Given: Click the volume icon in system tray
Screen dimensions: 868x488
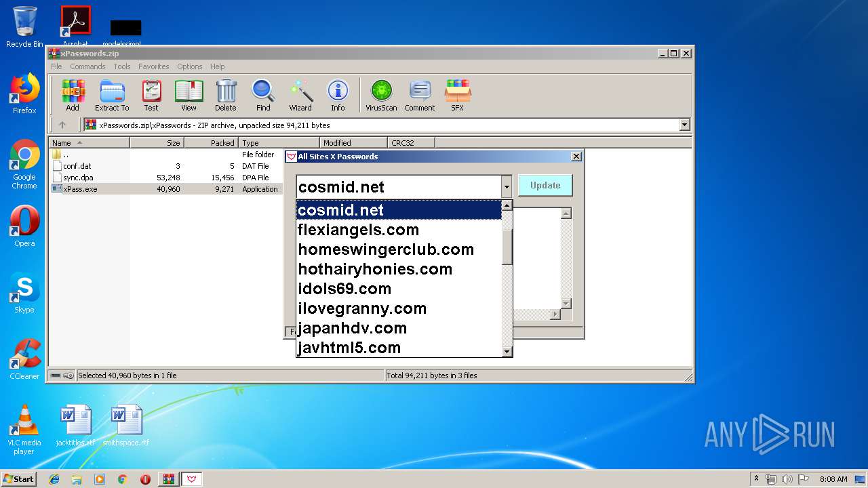Looking at the screenshot, I should point(787,479).
